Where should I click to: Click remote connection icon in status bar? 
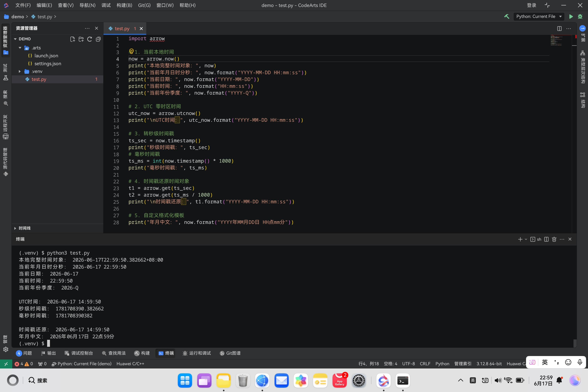tap(6, 364)
